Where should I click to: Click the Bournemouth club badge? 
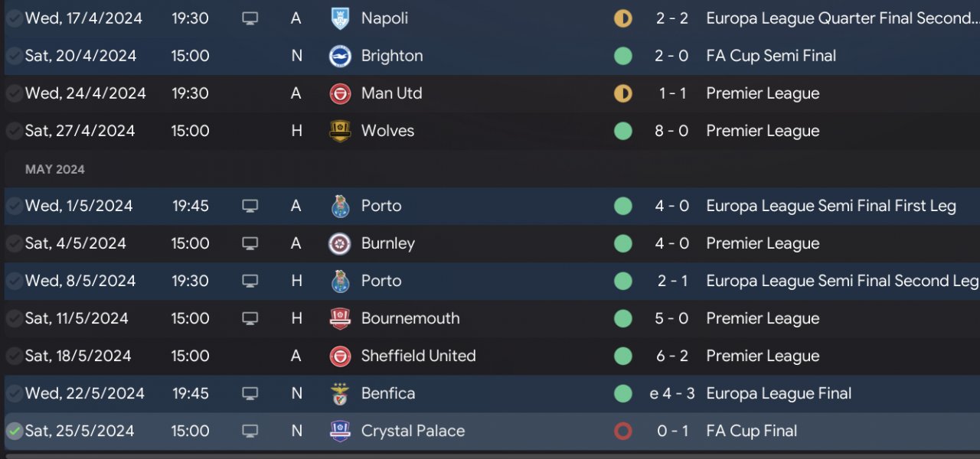[340, 318]
